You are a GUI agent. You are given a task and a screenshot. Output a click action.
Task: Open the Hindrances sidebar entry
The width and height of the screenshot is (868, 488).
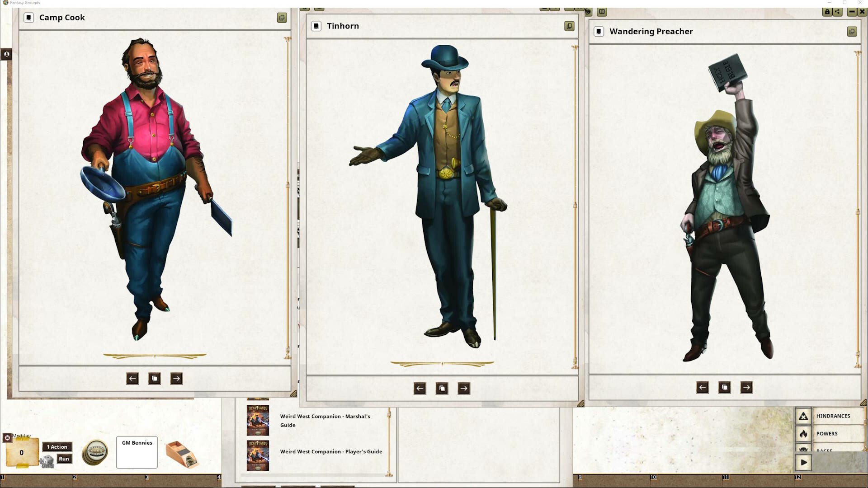pyautogui.click(x=833, y=416)
